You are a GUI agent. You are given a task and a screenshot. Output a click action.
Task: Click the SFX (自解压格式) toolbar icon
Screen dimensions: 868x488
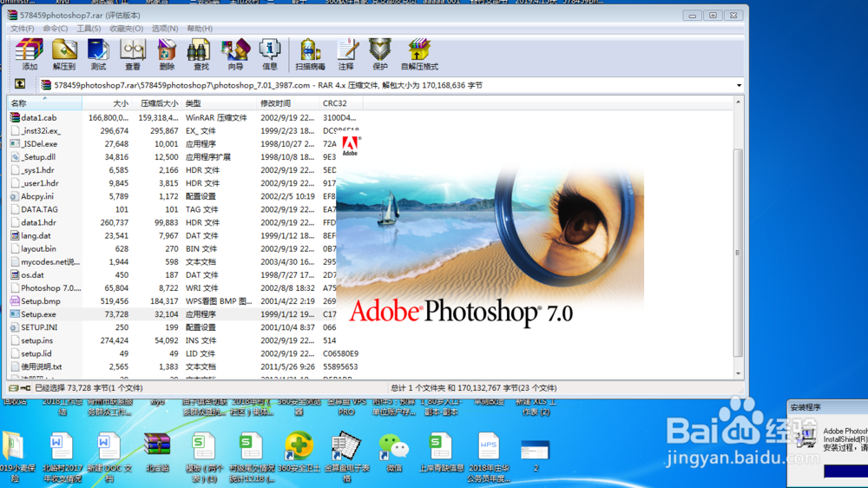click(419, 55)
